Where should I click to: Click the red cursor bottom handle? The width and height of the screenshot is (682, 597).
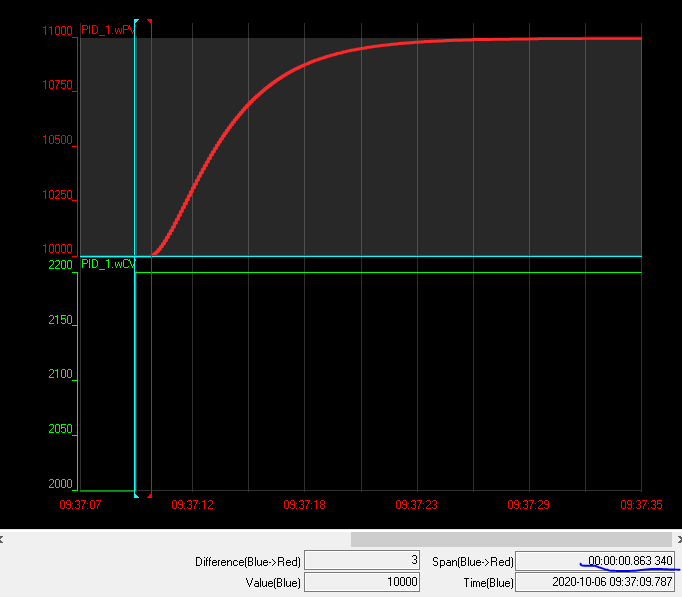pyautogui.click(x=150, y=495)
